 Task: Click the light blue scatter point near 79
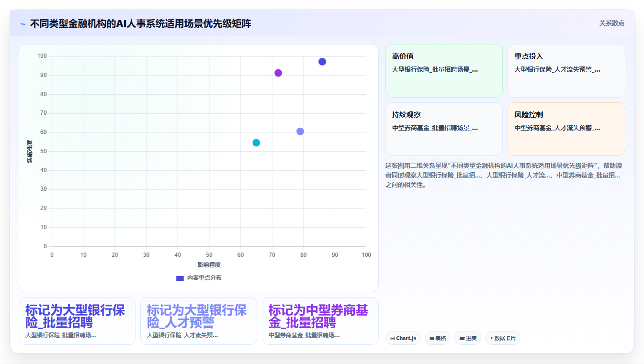pos(300,132)
